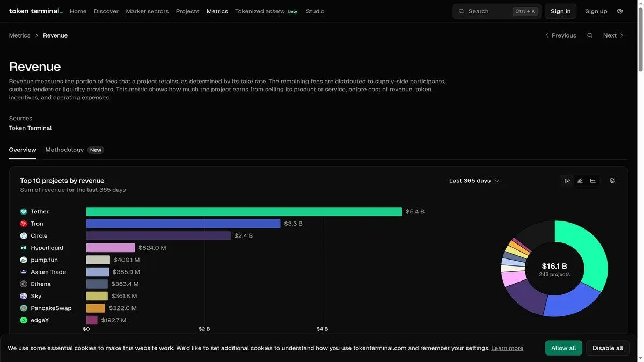Switch to stacked column chart view
The width and height of the screenshot is (644, 362).
(580, 181)
